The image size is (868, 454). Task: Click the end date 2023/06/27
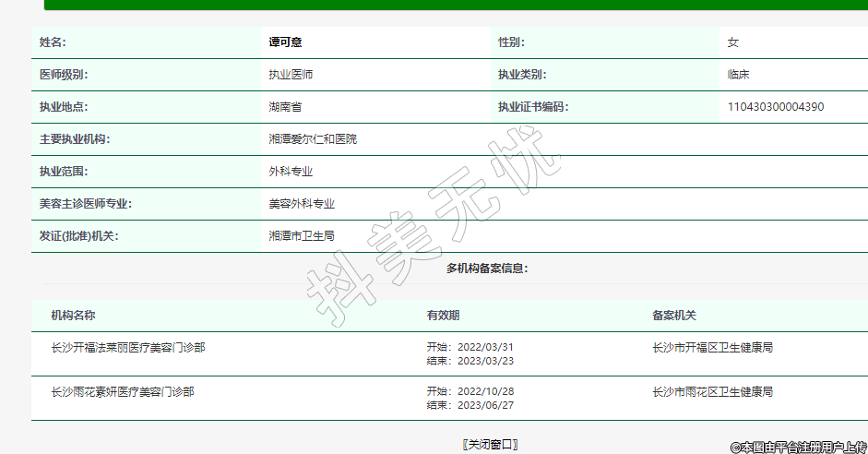coord(486,405)
